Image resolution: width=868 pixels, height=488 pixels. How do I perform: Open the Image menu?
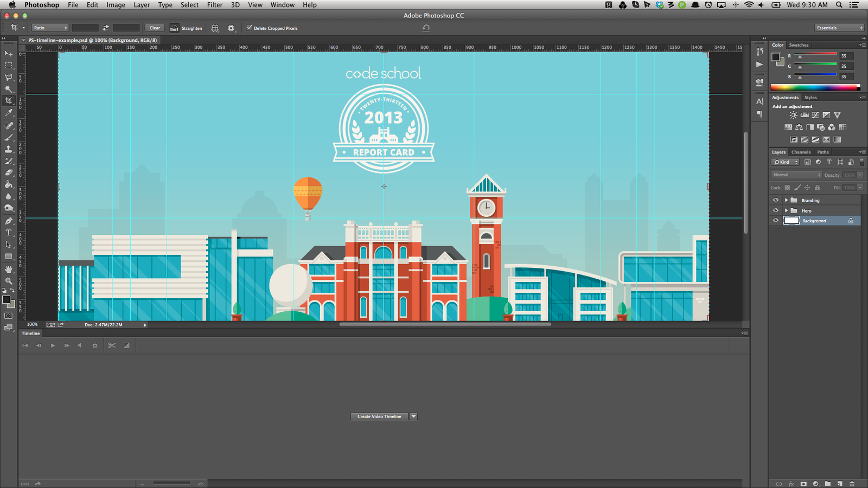pos(116,5)
